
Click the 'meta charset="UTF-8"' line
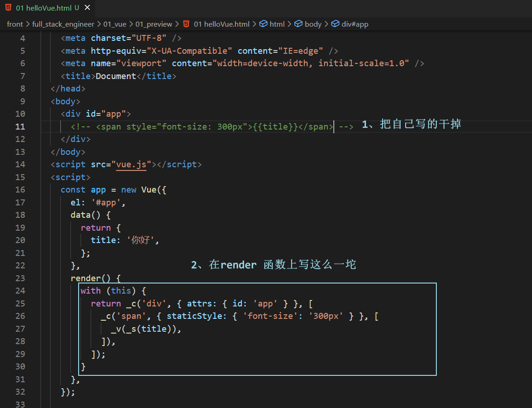[121, 38]
